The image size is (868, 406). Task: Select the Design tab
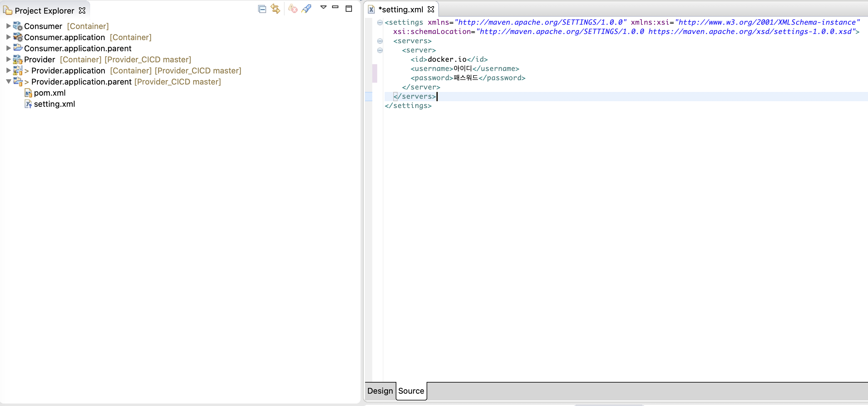tap(380, 391)
